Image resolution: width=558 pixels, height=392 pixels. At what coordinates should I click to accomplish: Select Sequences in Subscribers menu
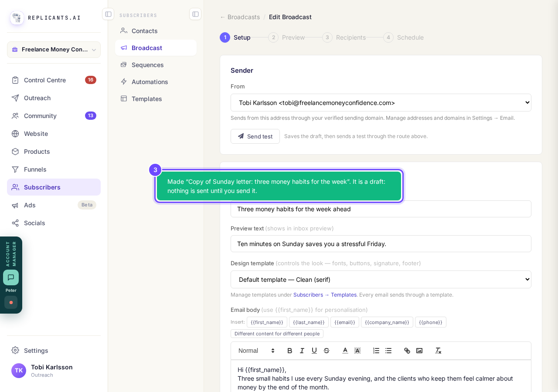click(156, 65)
